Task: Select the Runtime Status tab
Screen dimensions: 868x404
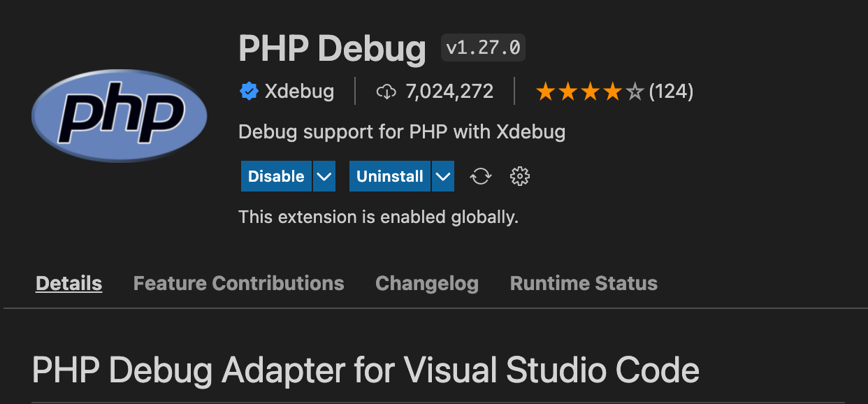Action: (584, 283)
